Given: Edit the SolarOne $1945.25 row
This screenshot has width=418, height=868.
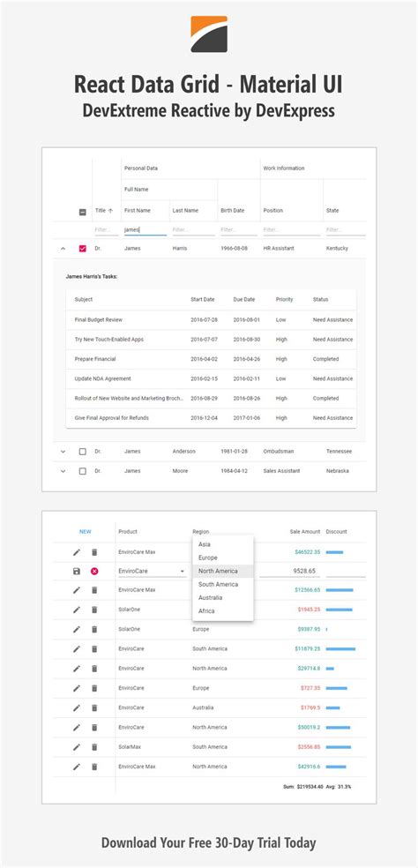Looking at the screenshot, I should (x=77, y=610).
